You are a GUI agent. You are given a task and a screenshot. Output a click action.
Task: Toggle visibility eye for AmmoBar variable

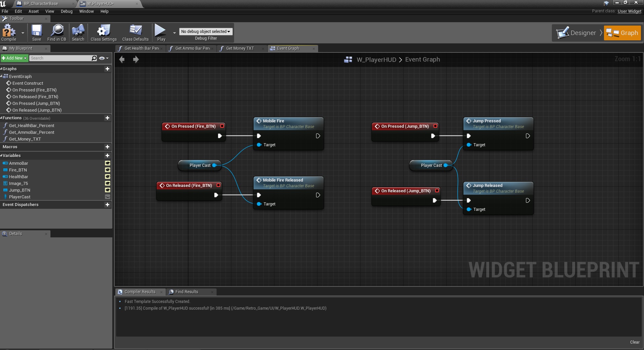click(x=108, y=163)
